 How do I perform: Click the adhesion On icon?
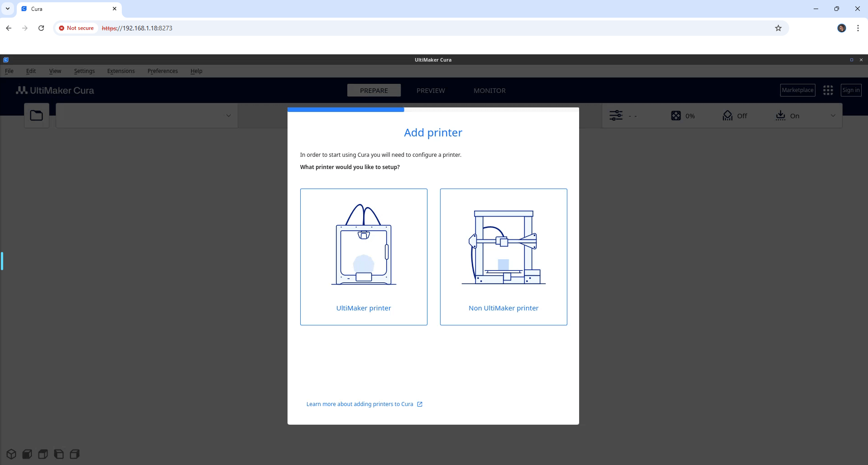(781, 116)
